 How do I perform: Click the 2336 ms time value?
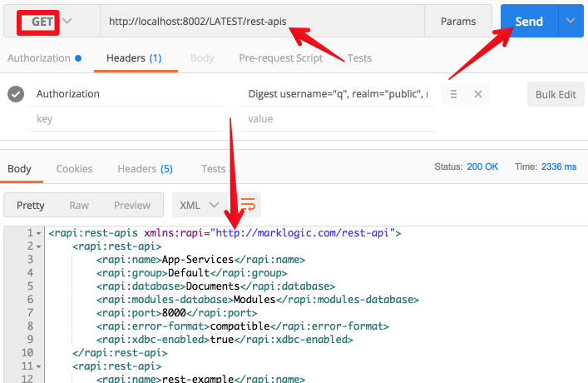[x=558, y=167]
